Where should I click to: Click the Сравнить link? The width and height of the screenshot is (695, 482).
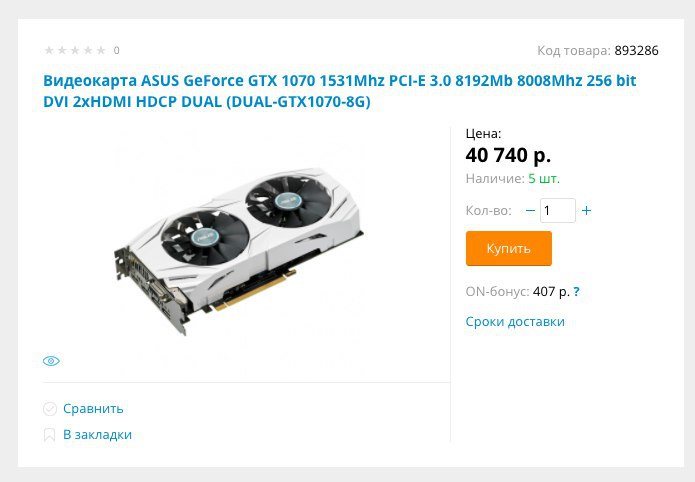click(x=93, y=408)
